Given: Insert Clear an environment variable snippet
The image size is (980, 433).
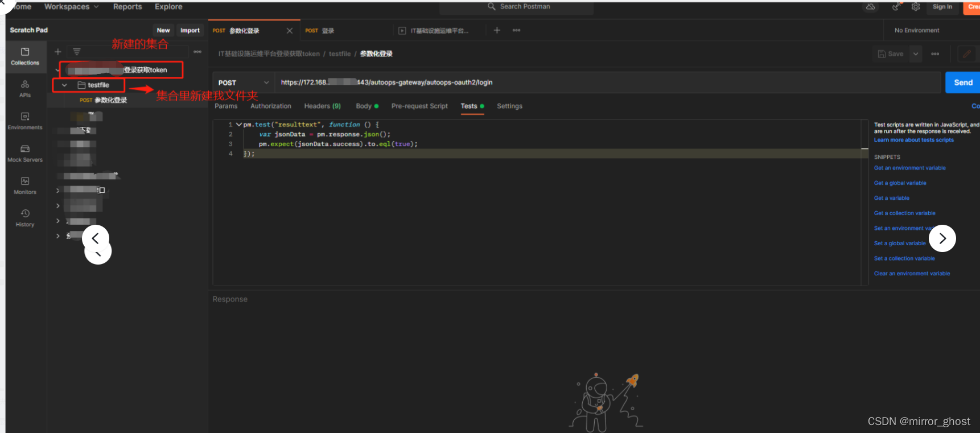Looking at the screenshot, I should click(912, 274).
